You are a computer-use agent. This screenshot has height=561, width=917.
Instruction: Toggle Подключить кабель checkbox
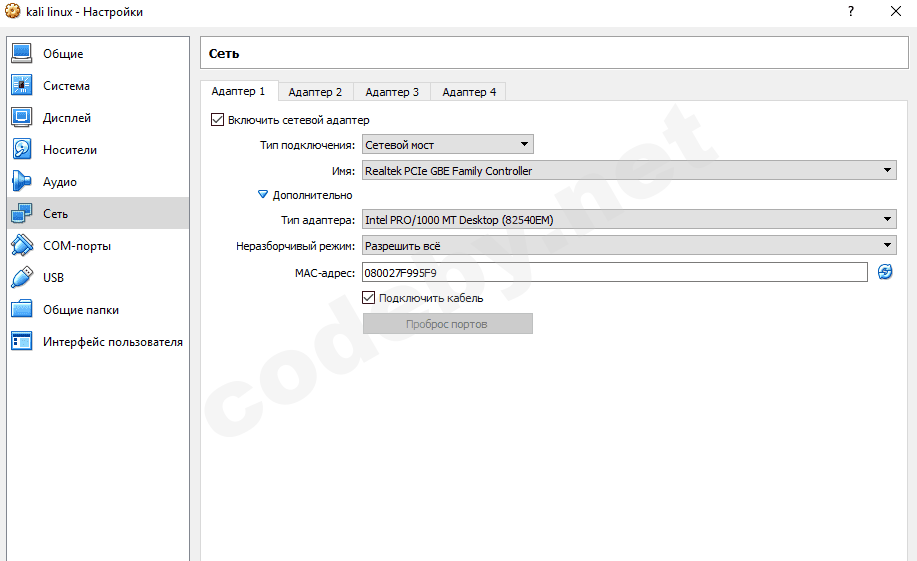[368, 298]
